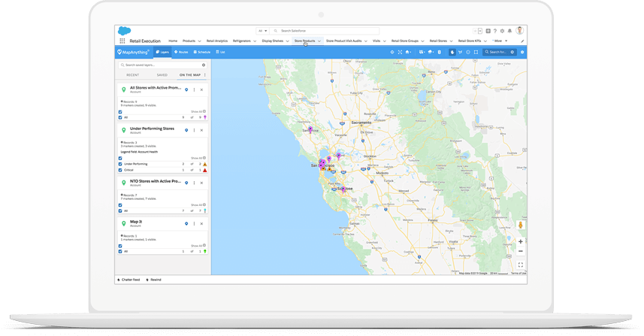Image resolution: width=644 pixels, height=336 pixels.
Task: Click the fit-to-markers expand arrows icon
Action: point(400,52)
